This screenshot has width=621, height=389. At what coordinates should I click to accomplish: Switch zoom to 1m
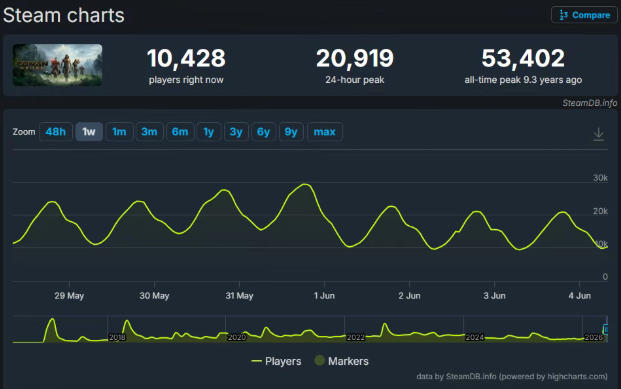point(119,132)
